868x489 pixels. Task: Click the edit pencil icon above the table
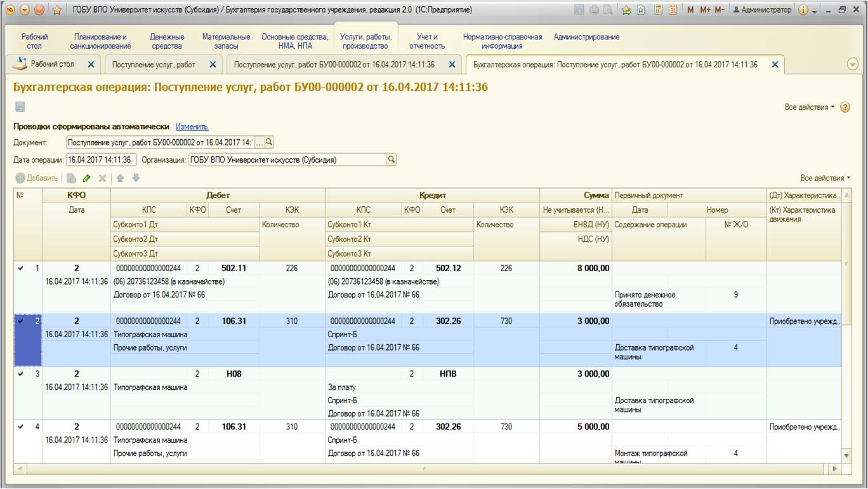point(87,178)
